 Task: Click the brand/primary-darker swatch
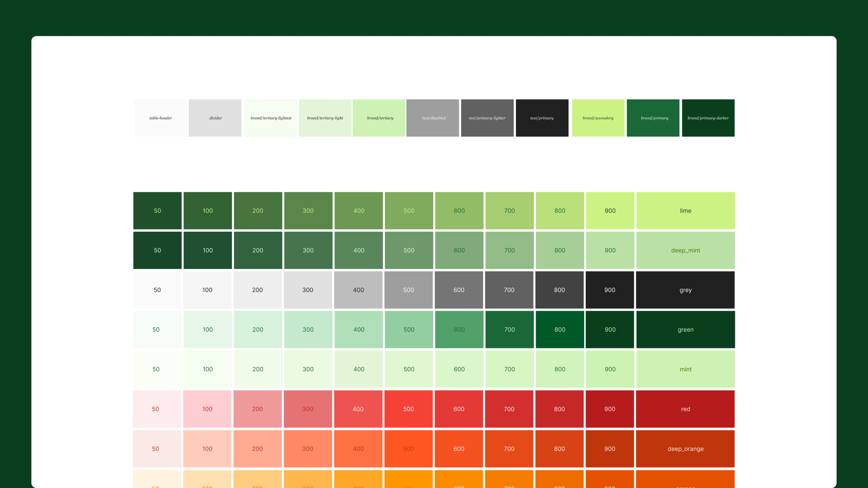coord(708,118)
